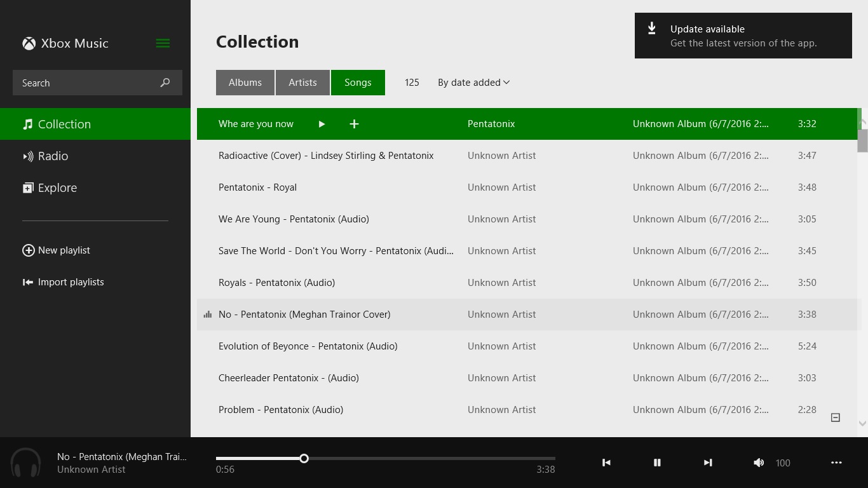Click Unknown Artist for Cheerleader Pentatonix
Screen dimensions: 868x488
[x=502, y=378]
